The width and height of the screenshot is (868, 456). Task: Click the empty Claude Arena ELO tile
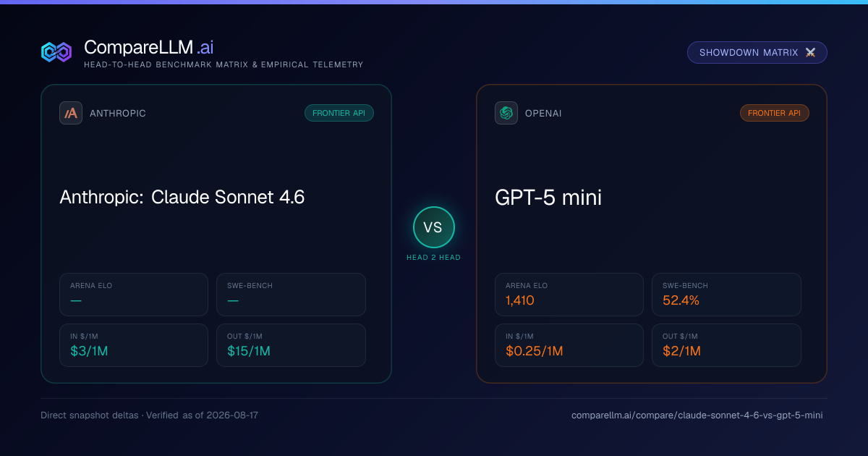[x=134, y=295]
